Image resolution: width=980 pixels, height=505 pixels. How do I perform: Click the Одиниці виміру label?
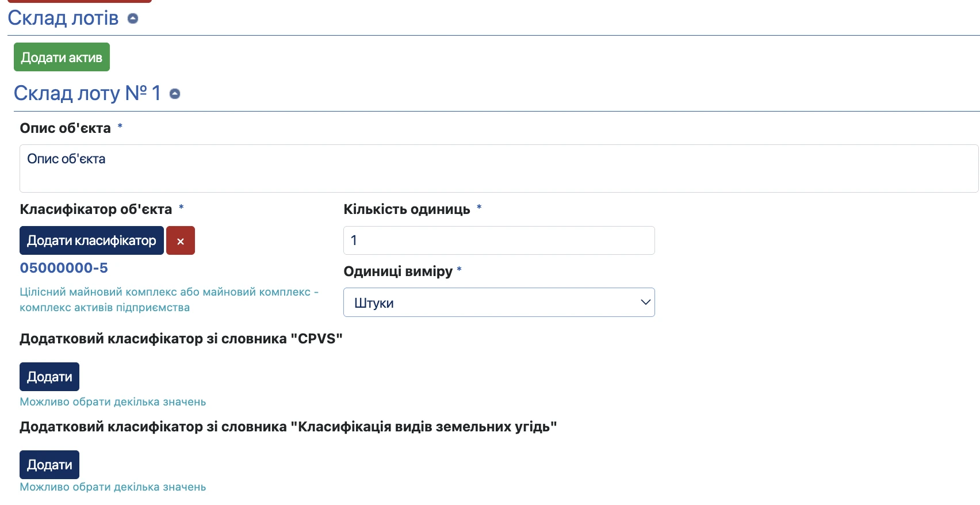[398, 271]
